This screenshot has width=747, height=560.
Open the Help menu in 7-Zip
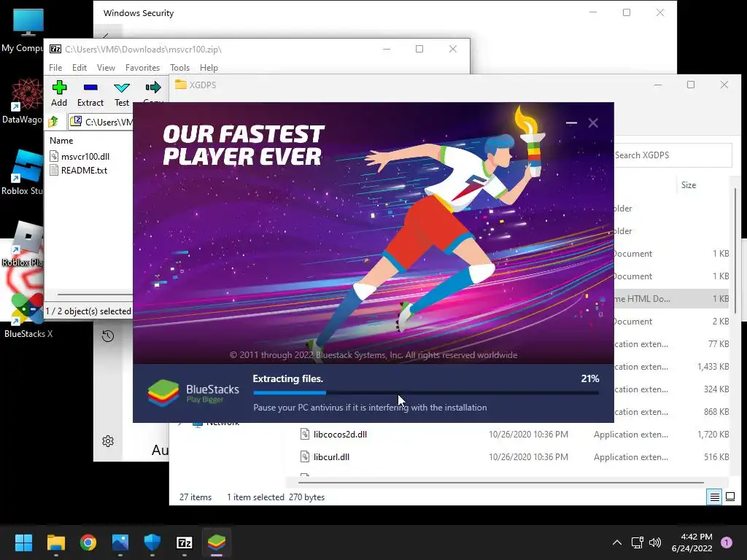tap(209, 68)
